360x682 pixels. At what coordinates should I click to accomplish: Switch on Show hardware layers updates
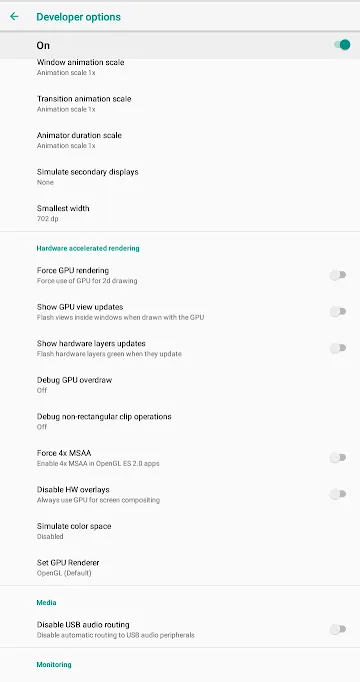(338, 348)
